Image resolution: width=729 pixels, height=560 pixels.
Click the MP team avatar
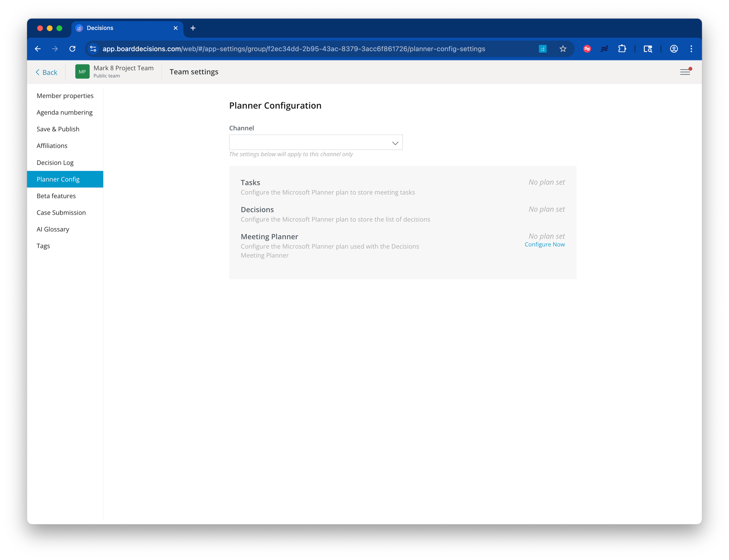82,72
